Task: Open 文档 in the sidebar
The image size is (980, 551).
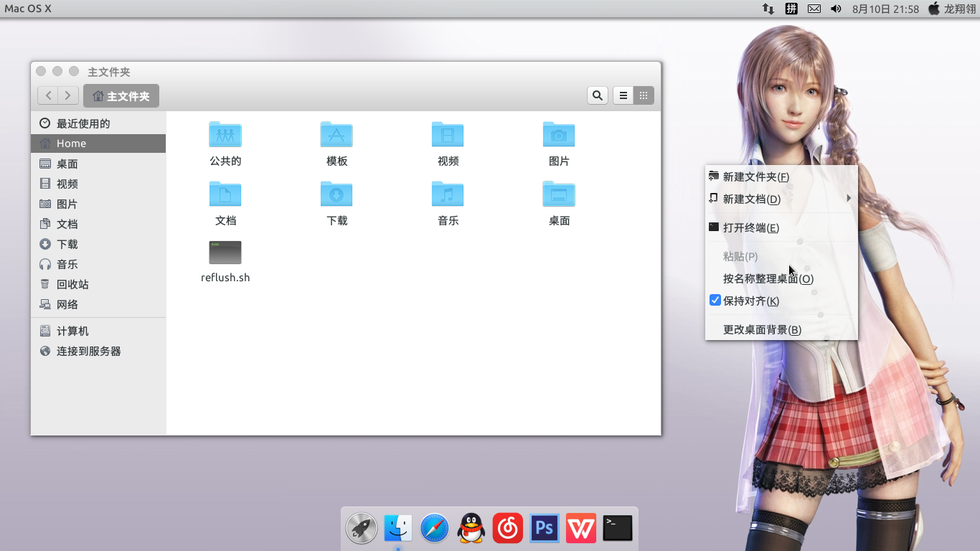Action: [98, 224]
